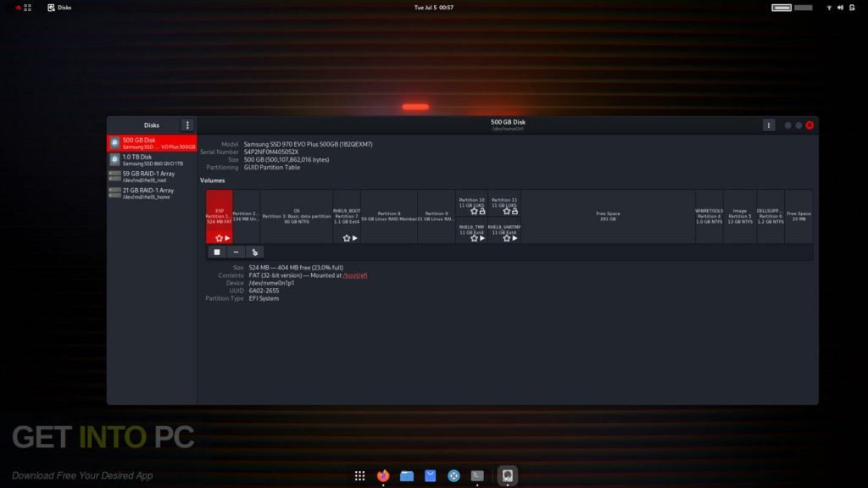Mount the RHEL9_VARTMP volume with its play icon
This screenshot has height=488, width=868.
(515, 238)
